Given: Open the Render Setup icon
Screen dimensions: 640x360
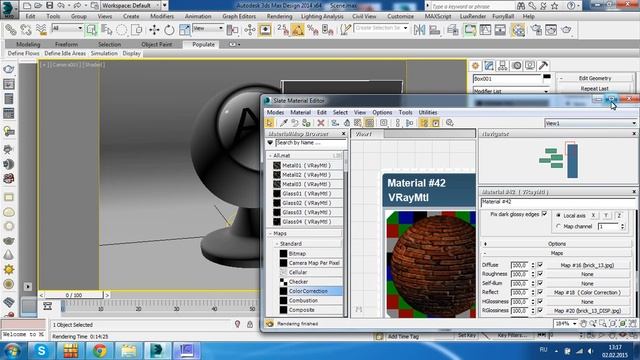Looking at the screenshot, I should [536, 30].
